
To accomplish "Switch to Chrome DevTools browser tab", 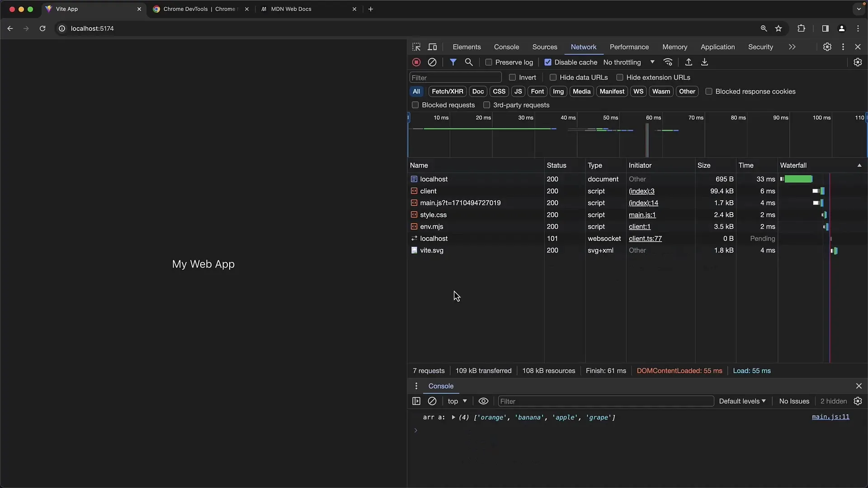I will point(201,9).
